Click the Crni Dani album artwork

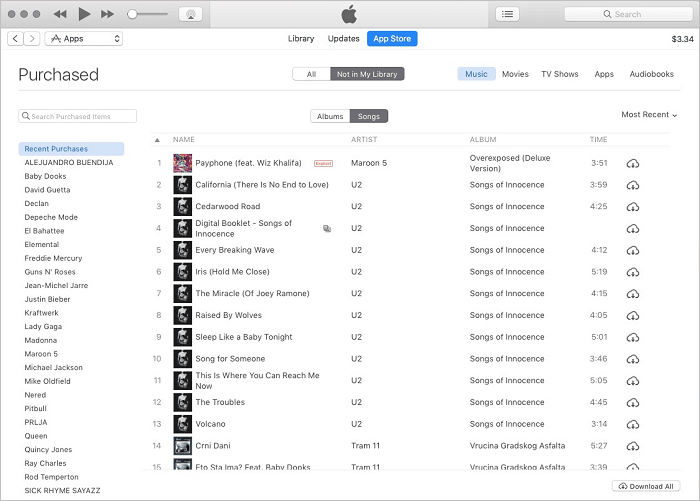click(183, 446)
